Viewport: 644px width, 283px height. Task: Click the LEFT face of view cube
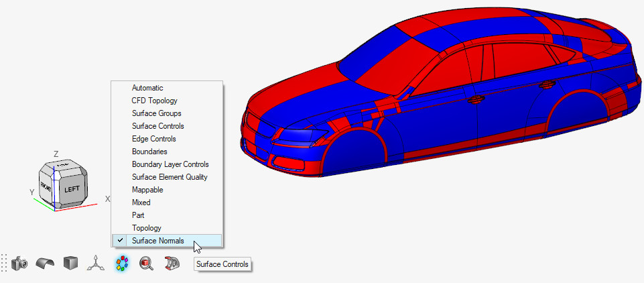click(x=71, y=189)
